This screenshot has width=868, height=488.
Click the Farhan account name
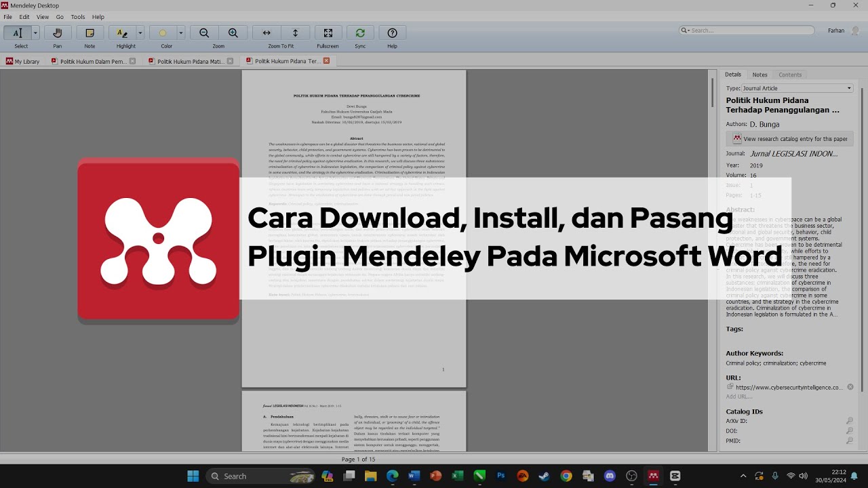[836, 30]
